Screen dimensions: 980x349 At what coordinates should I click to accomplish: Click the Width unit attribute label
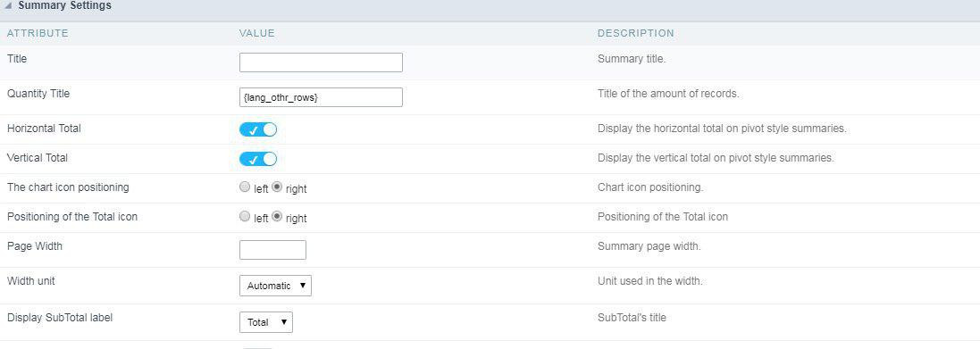coord(30,281)
